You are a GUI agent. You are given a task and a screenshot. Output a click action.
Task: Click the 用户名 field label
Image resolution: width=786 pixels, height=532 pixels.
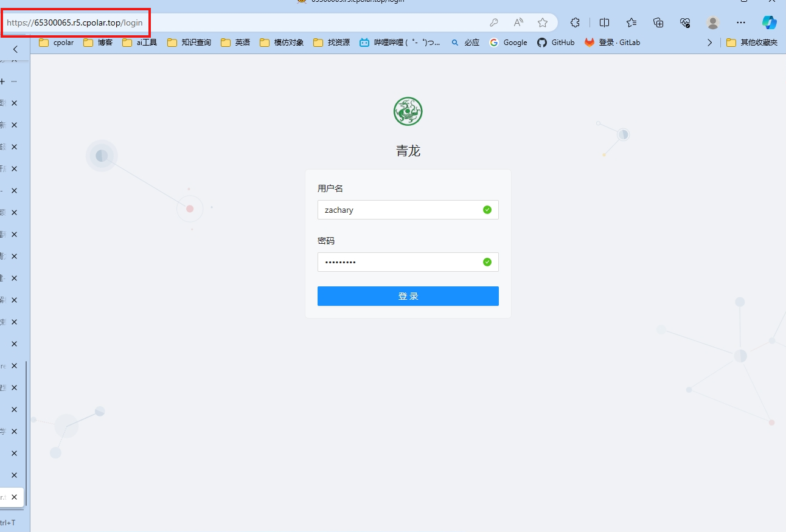(330, 188)
